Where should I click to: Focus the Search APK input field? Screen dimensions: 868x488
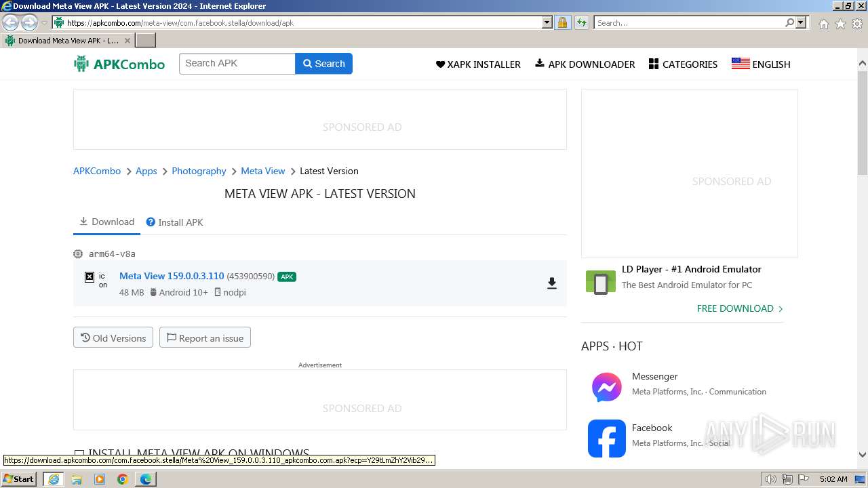coord(237,64)
